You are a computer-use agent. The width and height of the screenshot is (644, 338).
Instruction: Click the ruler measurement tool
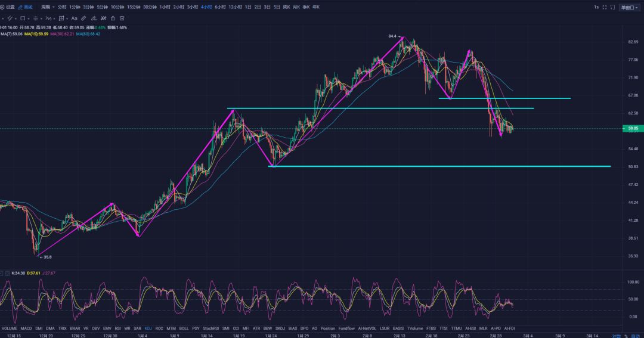pyautogui.click(x=83, y=18)
